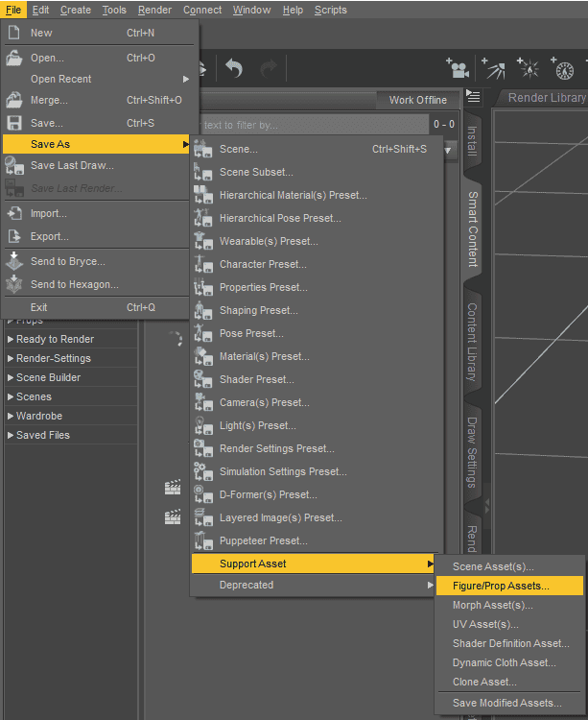Expand the Wardrobe category
Image resolution: width=588 pixels, height=720 pixels.
click(11, 416)
